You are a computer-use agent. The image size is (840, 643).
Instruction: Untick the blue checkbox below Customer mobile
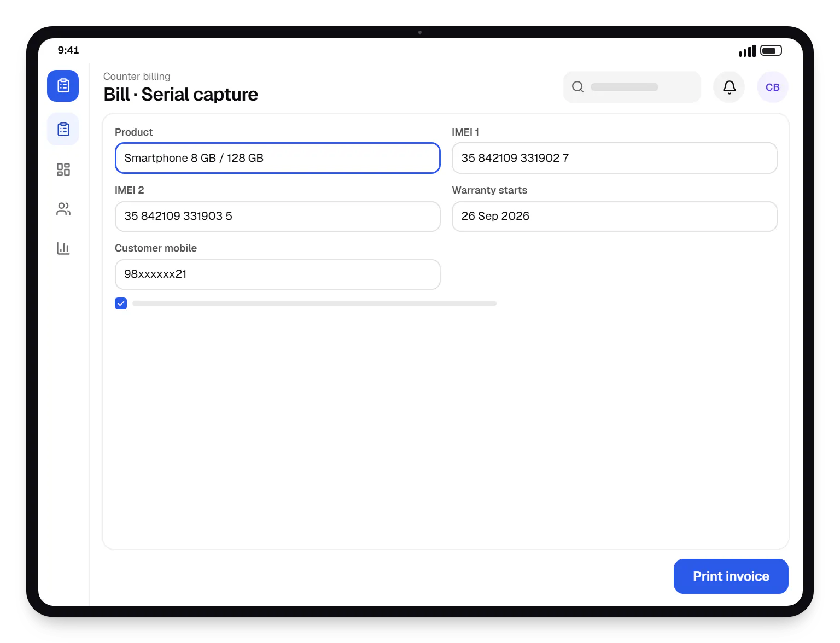(x=121, y=303)
